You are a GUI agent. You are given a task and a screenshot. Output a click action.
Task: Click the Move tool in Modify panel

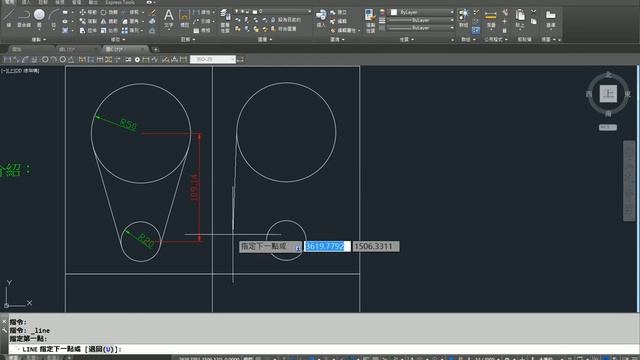[x=88, y=12]
